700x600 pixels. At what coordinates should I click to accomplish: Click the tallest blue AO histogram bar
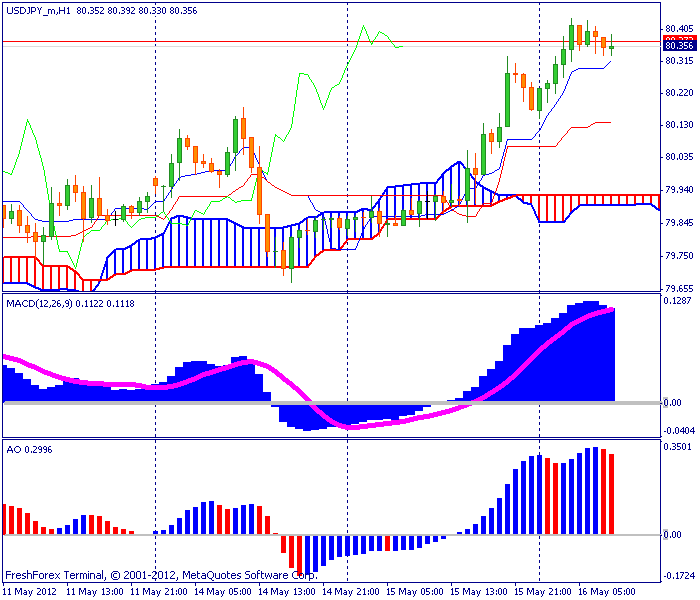[x=595, y=491]
